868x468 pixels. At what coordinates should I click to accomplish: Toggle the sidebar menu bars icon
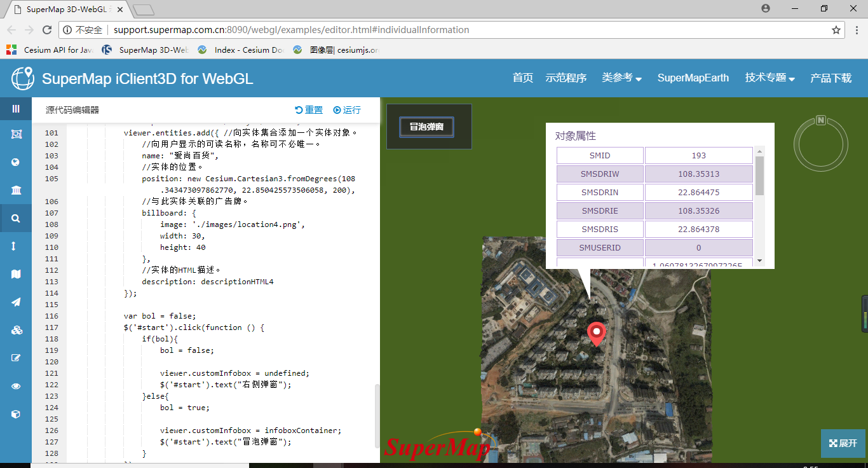tap(16, 109)
